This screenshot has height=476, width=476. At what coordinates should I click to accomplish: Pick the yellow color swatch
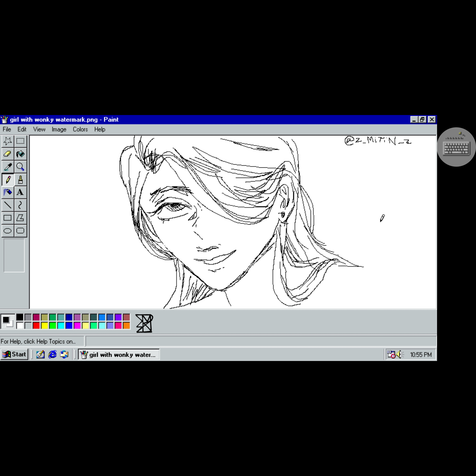45,326
